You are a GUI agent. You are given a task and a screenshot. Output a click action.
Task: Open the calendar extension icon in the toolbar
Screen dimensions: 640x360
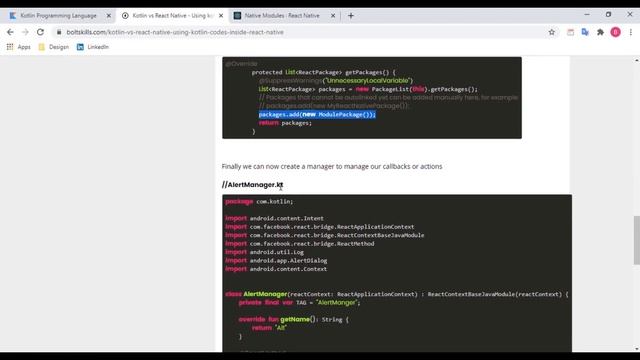[x=570, y=32]
